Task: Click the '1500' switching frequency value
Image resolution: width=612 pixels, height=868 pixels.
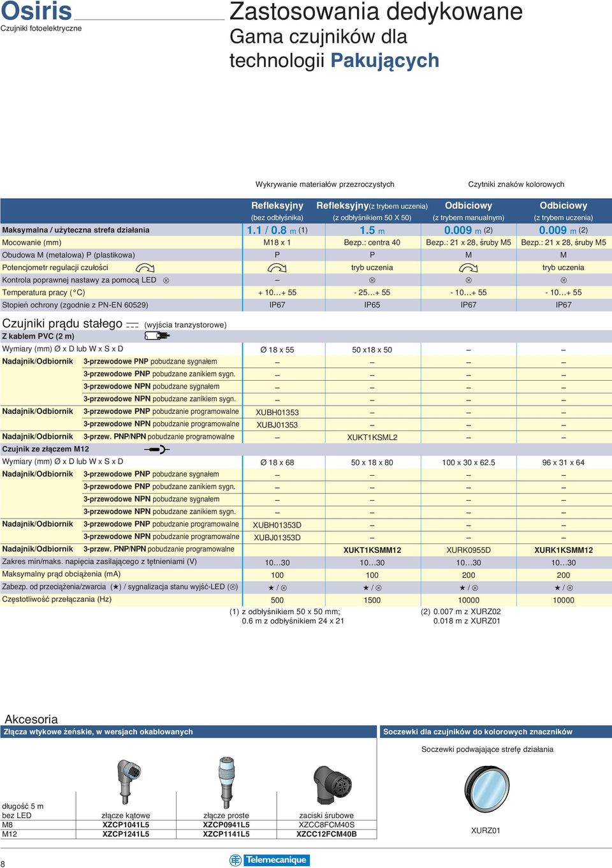Action: 372,600
